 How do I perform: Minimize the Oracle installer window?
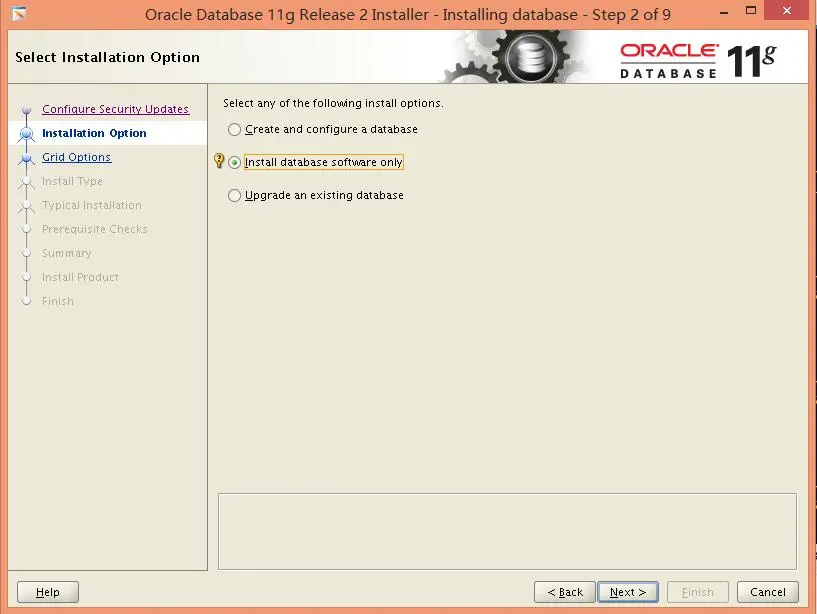(724, 11)
